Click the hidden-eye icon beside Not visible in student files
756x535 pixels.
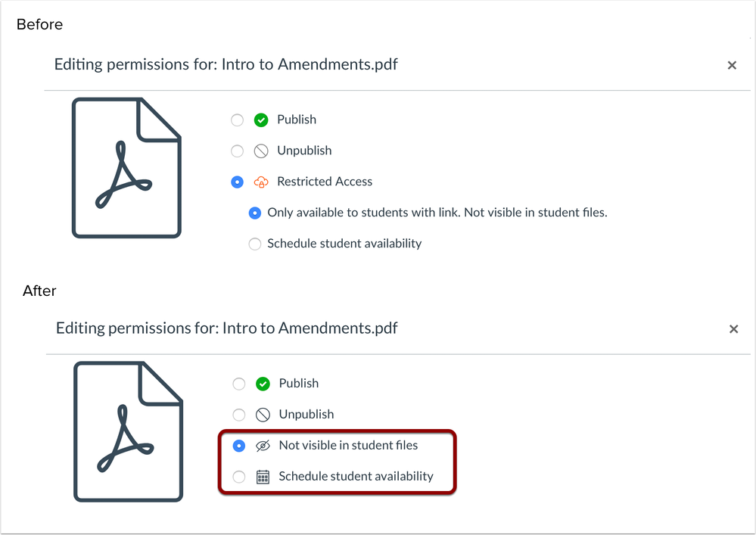tap(263, 446)
